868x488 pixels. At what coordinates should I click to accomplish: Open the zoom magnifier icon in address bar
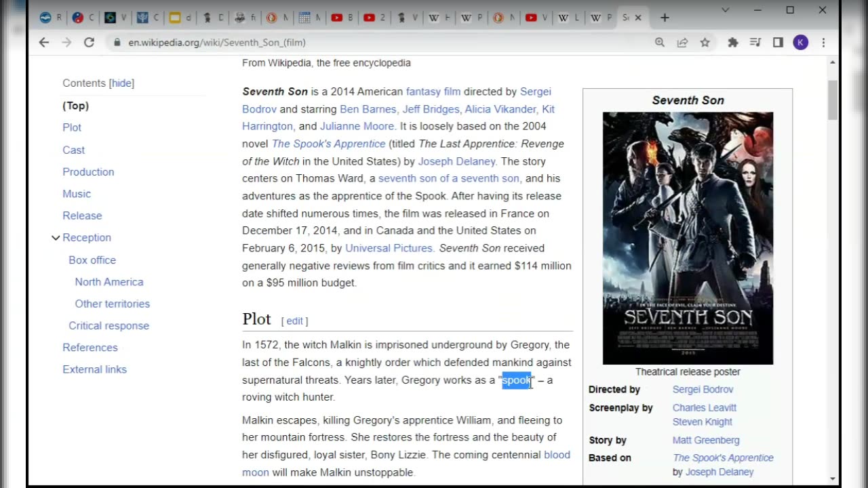(x=659, y=42)
